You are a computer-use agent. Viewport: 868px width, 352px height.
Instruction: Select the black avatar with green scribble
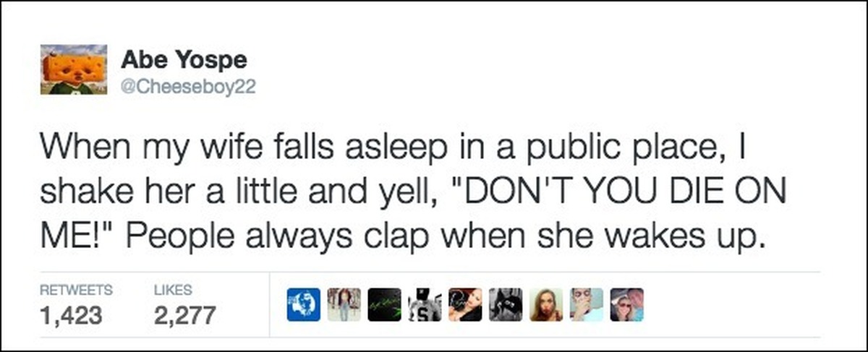(x=384, y=304)
